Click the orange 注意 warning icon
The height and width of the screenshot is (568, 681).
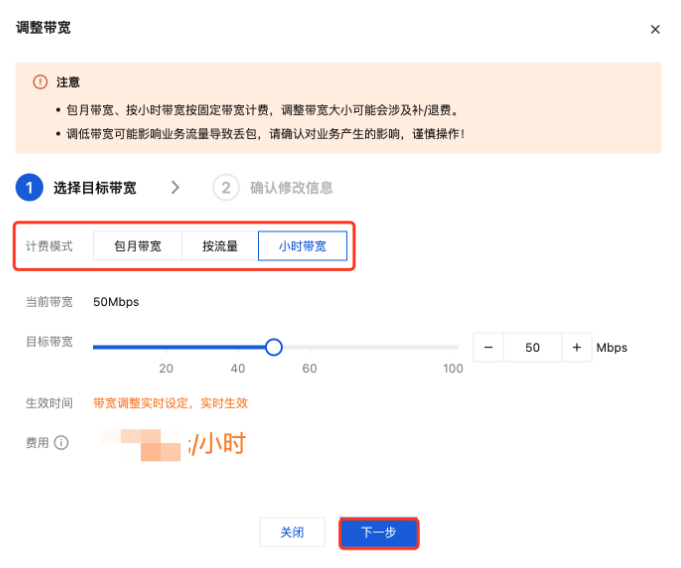[40, 82]
